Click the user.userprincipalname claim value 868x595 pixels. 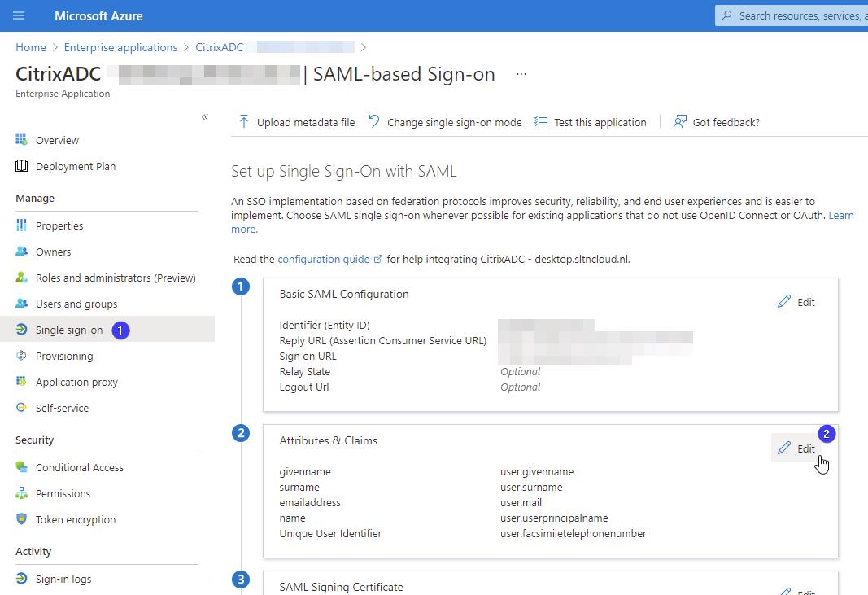coord(554,518)
